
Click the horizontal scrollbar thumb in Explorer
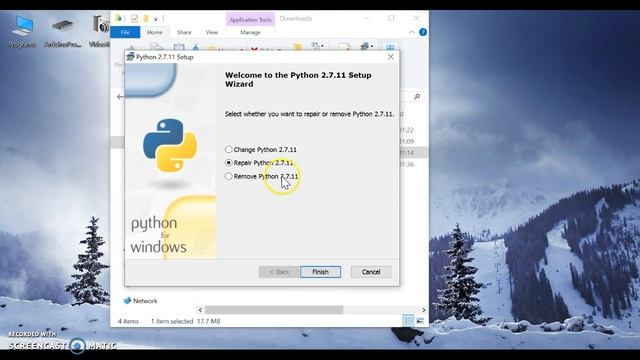(274, 310)
